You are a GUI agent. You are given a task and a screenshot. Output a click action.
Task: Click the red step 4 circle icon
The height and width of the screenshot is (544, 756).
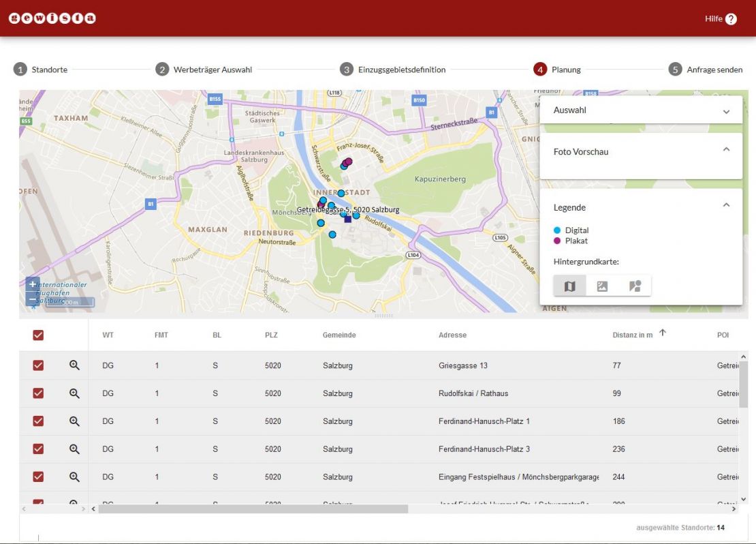(540, 70)
